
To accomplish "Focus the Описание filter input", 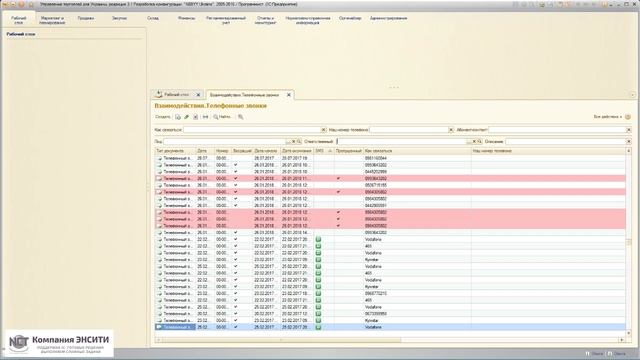I will pos(566,142).
